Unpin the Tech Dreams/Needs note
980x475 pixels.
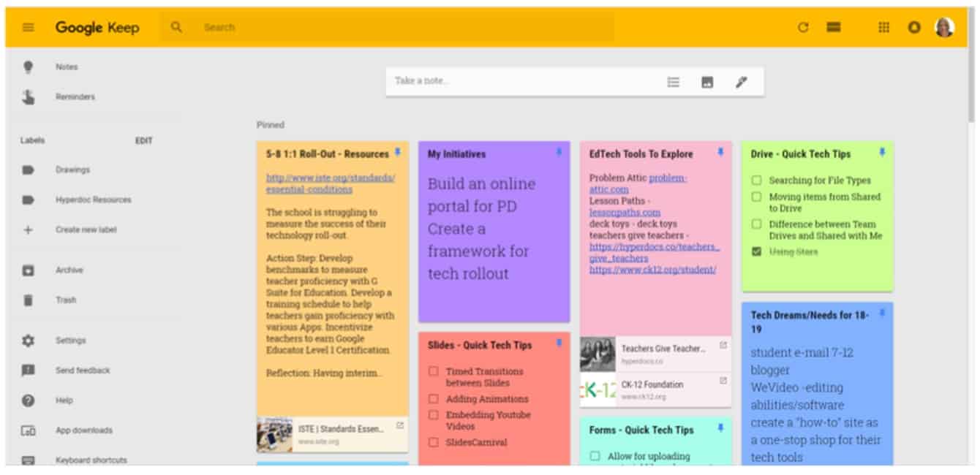point(882,313)
